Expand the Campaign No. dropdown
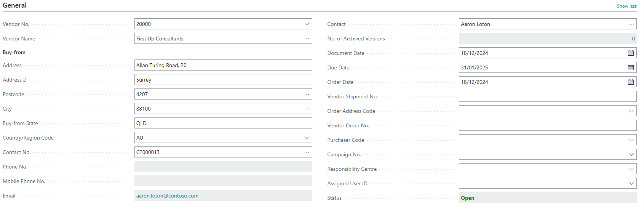The width and height of the screenshot is (644, 212). pyautogui.click(x=631, y=154)
